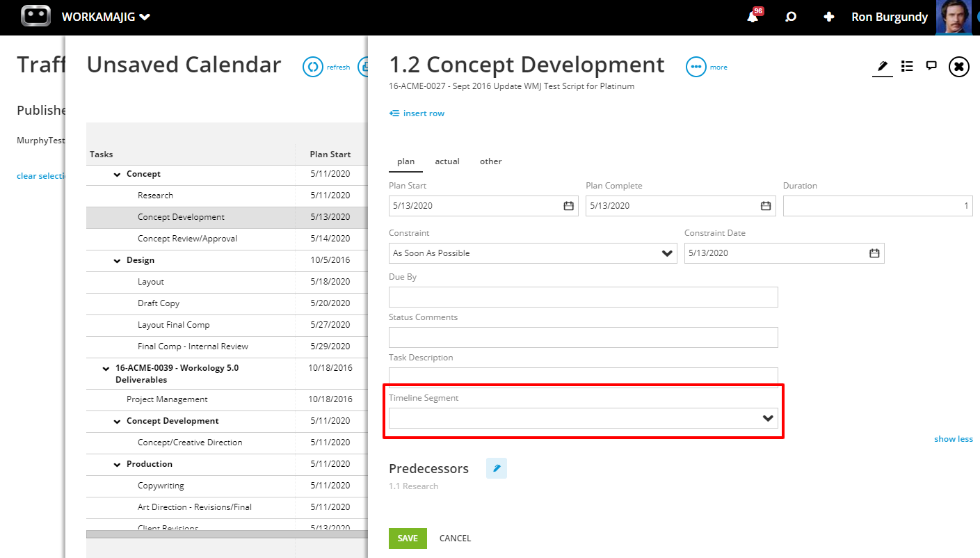Select the Research task row
This screenshot has height=558, width=980.
click(227, 196)
